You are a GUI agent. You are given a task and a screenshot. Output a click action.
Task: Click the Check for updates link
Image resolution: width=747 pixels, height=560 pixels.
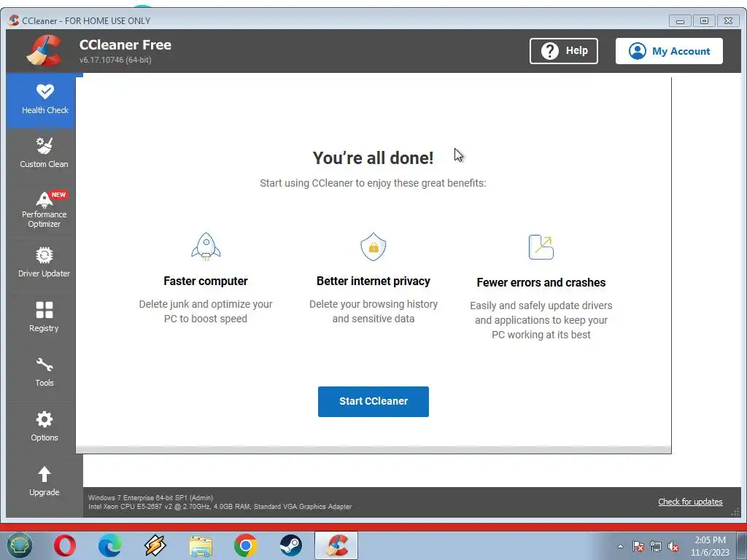(690, 502)
